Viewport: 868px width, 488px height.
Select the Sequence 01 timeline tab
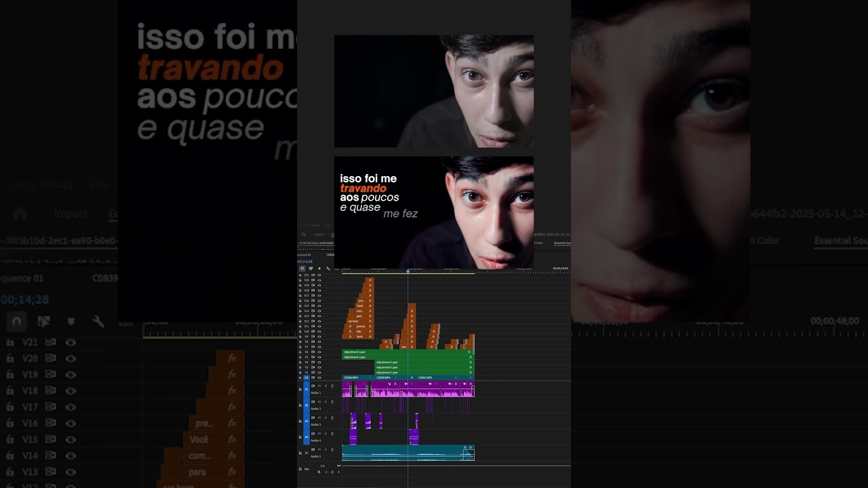click(x=304, y=255)
